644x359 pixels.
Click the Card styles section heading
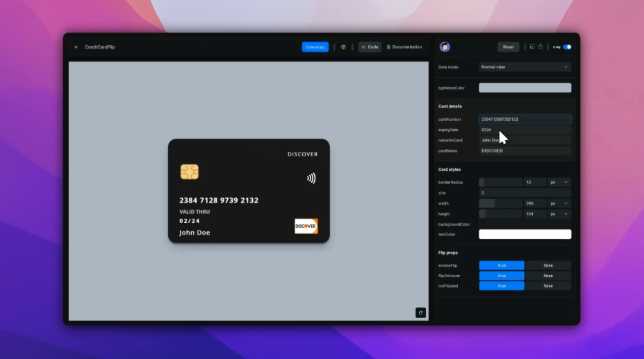click(x=449, y=169)
